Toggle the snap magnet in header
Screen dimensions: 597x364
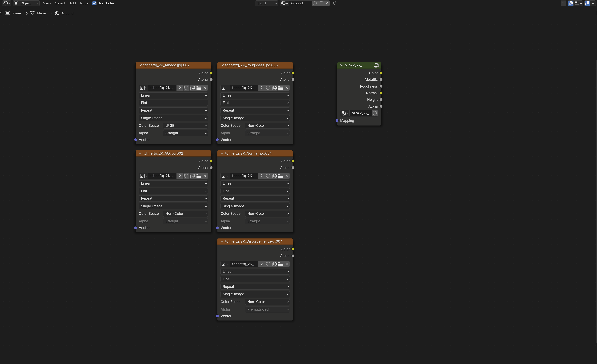pyautogui.click(x=571, y=3)
